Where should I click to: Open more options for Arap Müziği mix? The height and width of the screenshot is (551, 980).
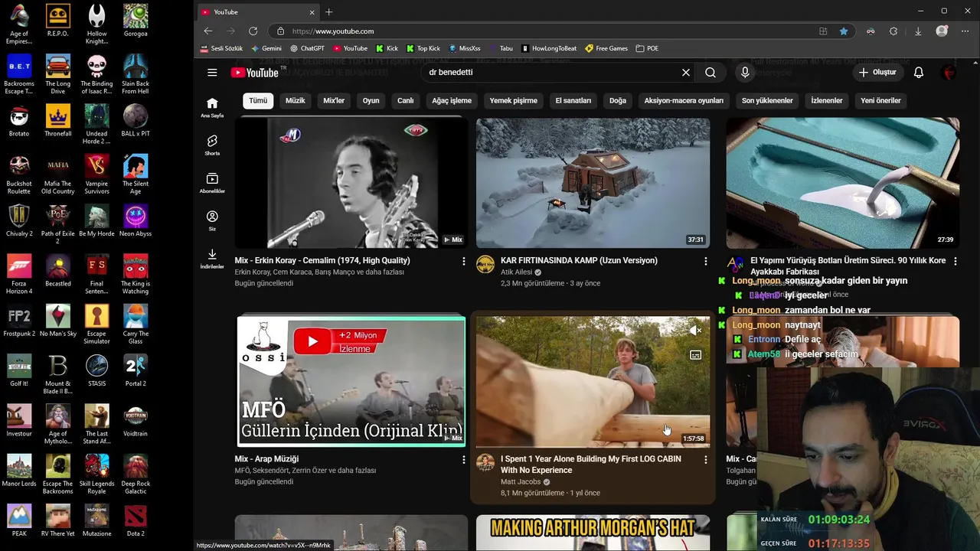[463, 460]
